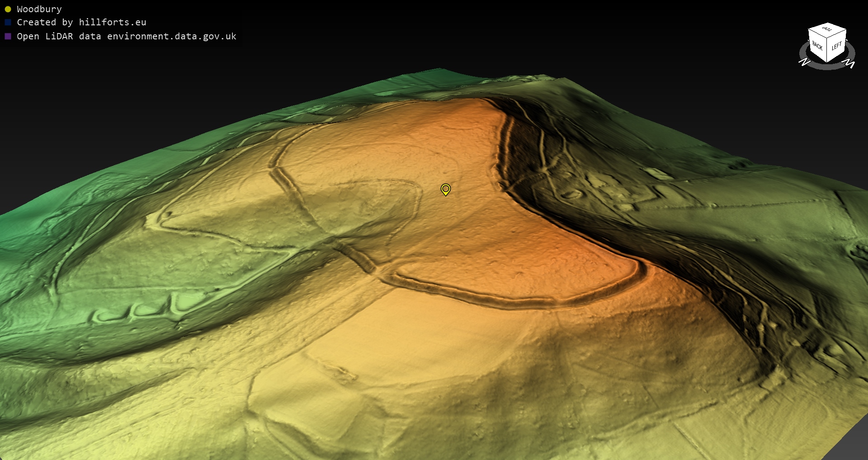Viewport: 868px width, 460px height.
Task: Click the N compass letter below the cube
Action: [804, 62]
